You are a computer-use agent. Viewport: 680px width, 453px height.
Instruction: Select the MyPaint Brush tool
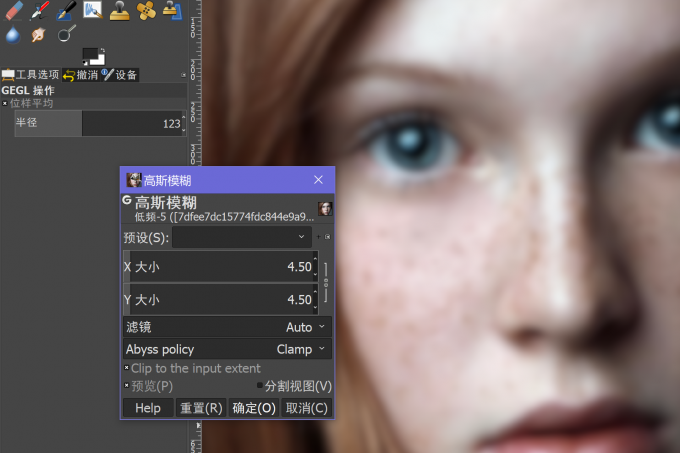click(x=93, y=10)
